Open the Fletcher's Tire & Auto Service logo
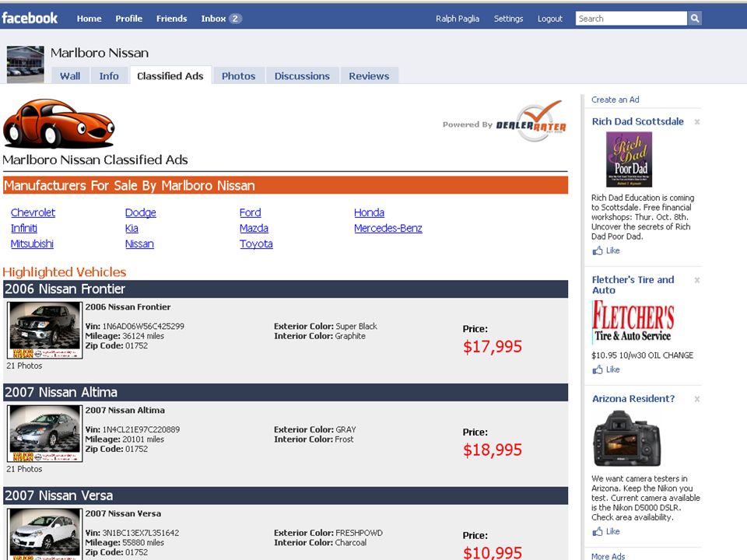 pos(633,321)
